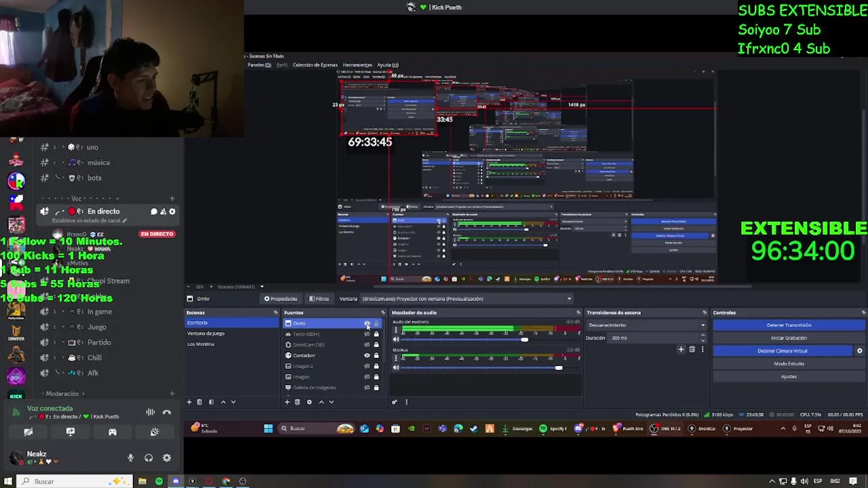Click Iniciar Grabación button
The width and height of the screenshot is (868, 488).
pos(789,338)
